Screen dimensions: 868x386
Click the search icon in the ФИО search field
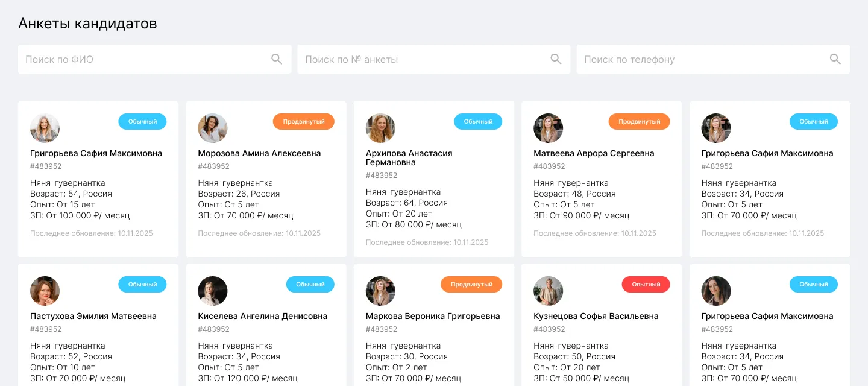[x=277, y=59]
